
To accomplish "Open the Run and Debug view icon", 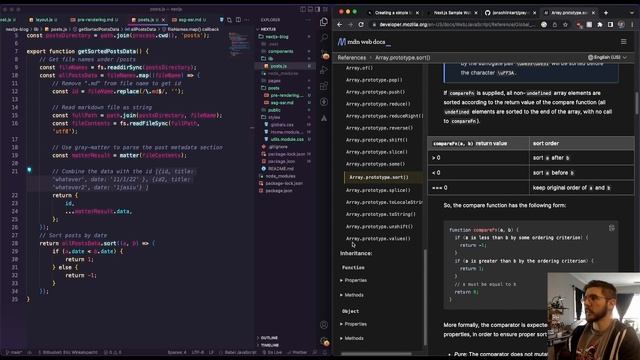I will [324, 70].
